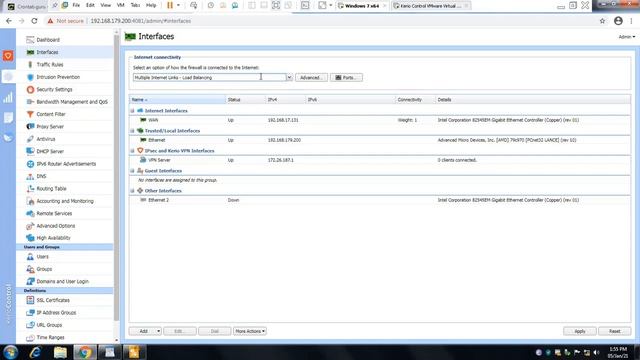Open Users page in the sidebar
This screenshot has height=360, width=640.
tap(42, 257)
